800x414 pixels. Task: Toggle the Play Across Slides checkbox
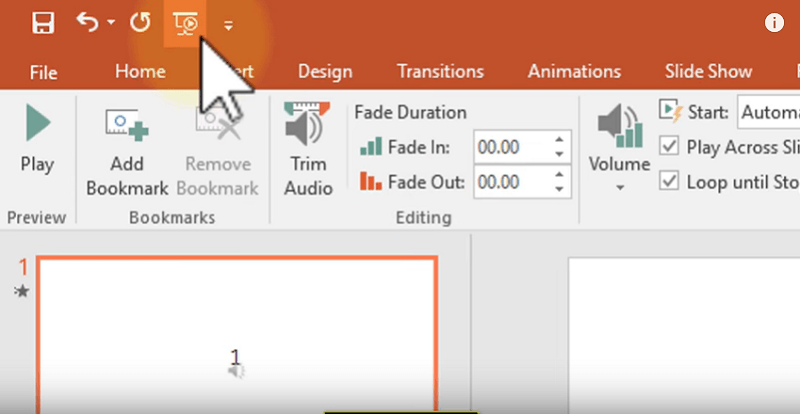(669, 147)
